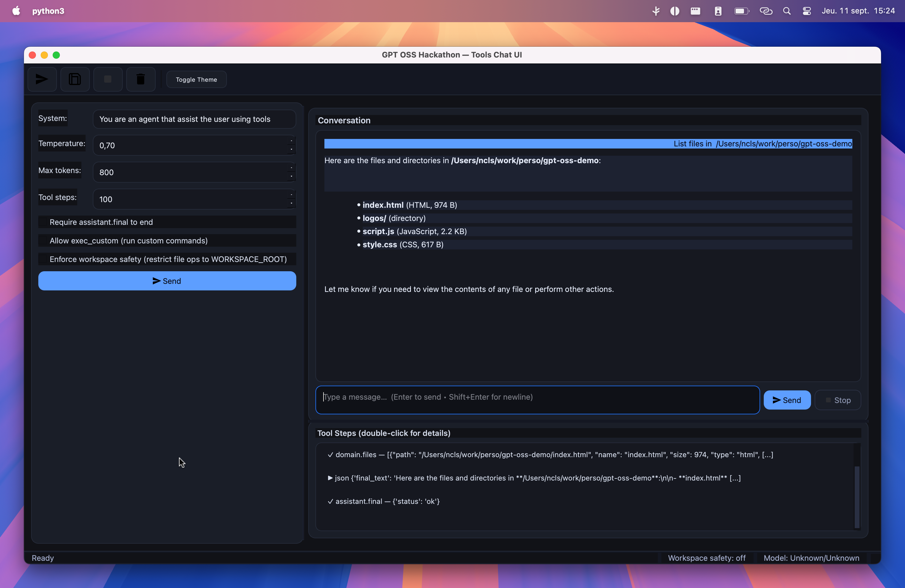Click the battery status icon
This screenshot has width=905, height=588.
pos(741,11)
